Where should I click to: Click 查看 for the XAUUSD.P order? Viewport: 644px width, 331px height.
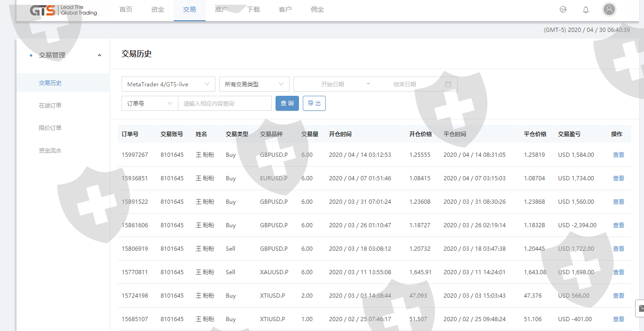click(x=618, y=272)
